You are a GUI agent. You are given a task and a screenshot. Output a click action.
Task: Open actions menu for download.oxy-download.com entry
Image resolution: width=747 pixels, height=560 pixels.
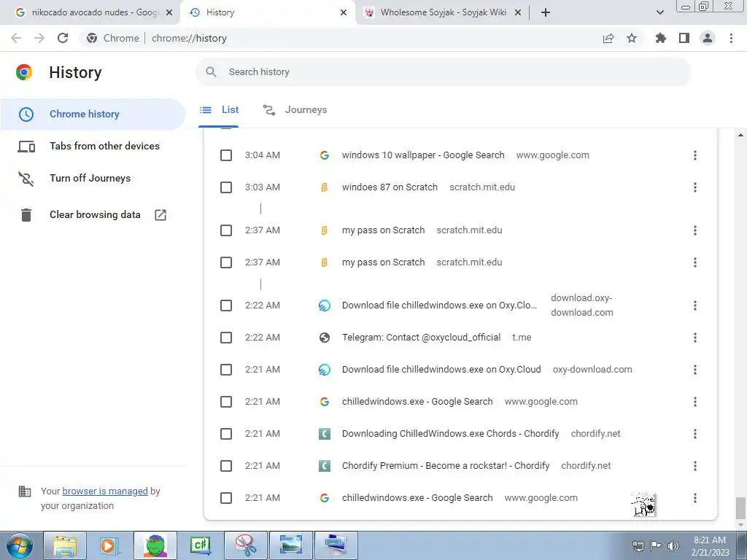click(695, 306)
